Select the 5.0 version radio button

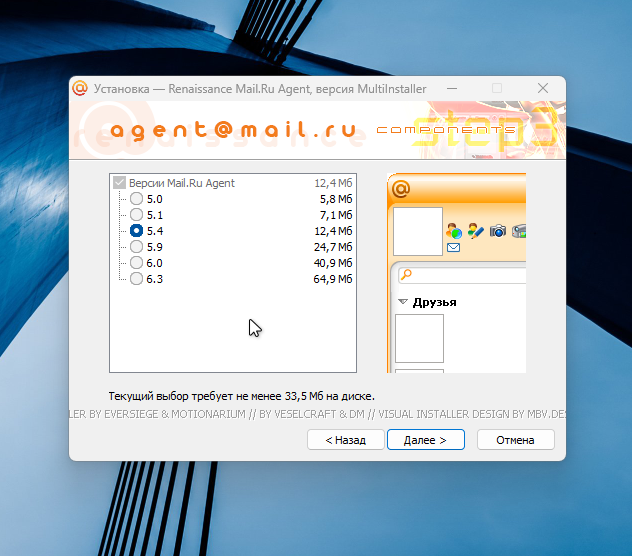(x=136, y=198)
